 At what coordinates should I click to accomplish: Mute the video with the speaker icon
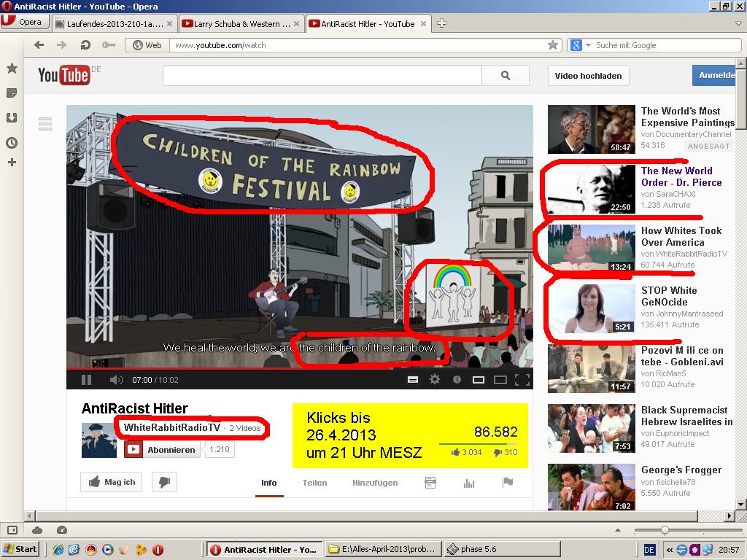(x=116, y=379)
